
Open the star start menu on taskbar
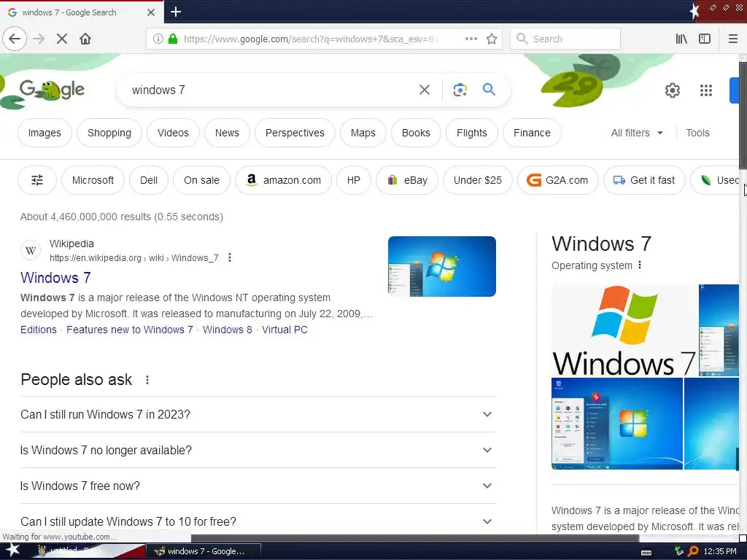point(12,550)
